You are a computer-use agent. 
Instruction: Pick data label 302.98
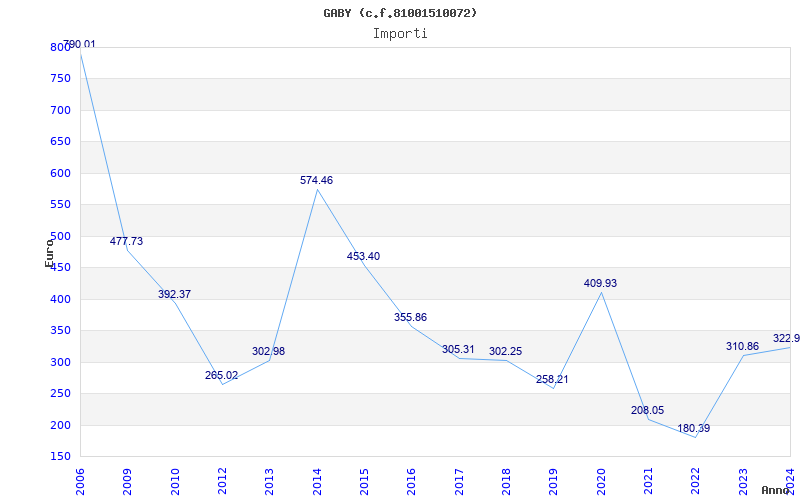click(x=268, y=352)
